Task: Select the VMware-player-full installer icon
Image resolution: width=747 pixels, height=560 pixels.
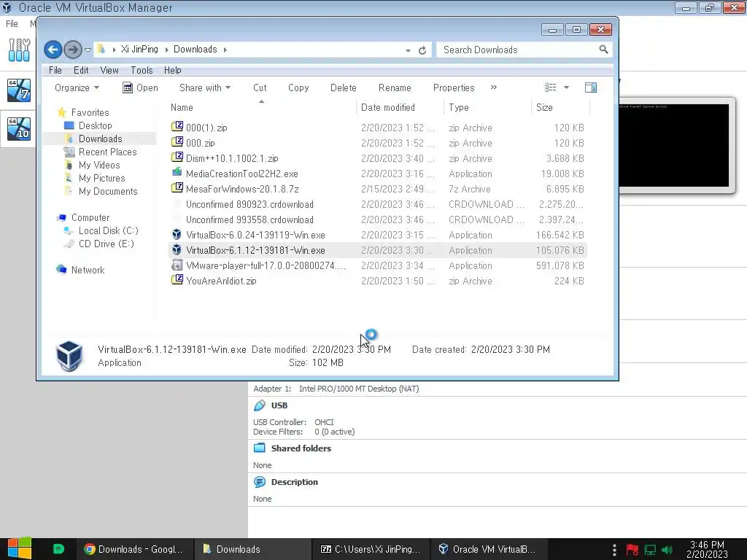Action: pyautogui.click(x=177, y=265)
